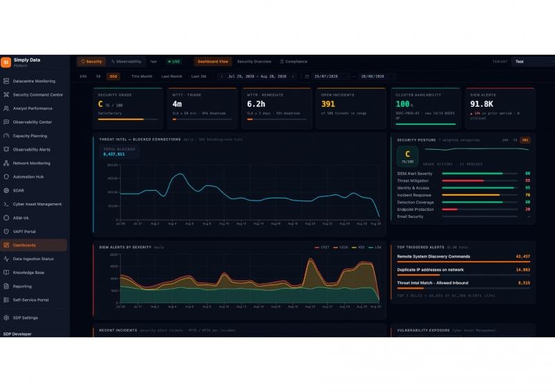Toggle MED series in SIEM alerts legend
This screenshot has height=392, width=555.
pos(358,248)
